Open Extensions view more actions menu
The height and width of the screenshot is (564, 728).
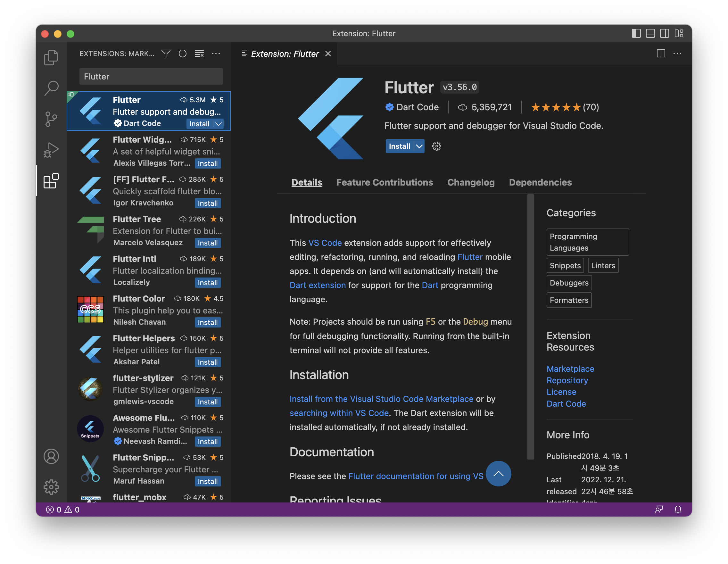216,54
